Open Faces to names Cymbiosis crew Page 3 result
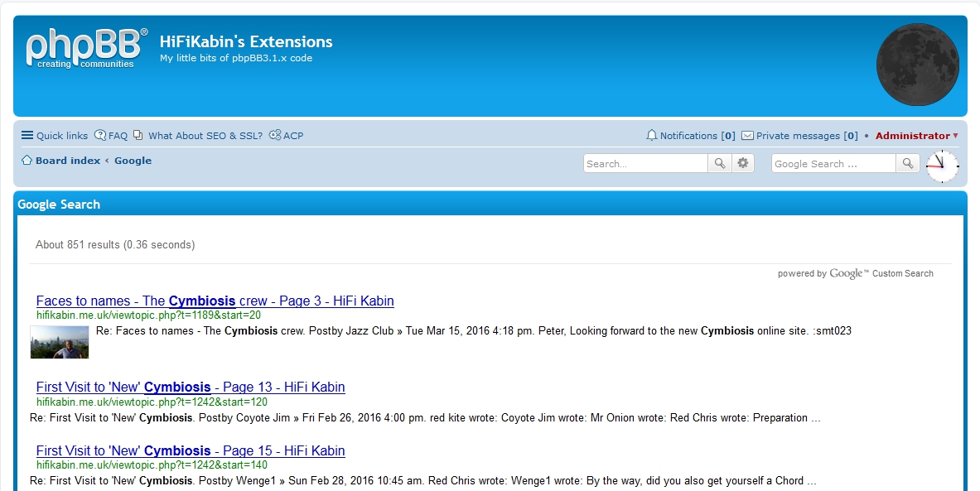The image size is (980, 491). point(215,301)
